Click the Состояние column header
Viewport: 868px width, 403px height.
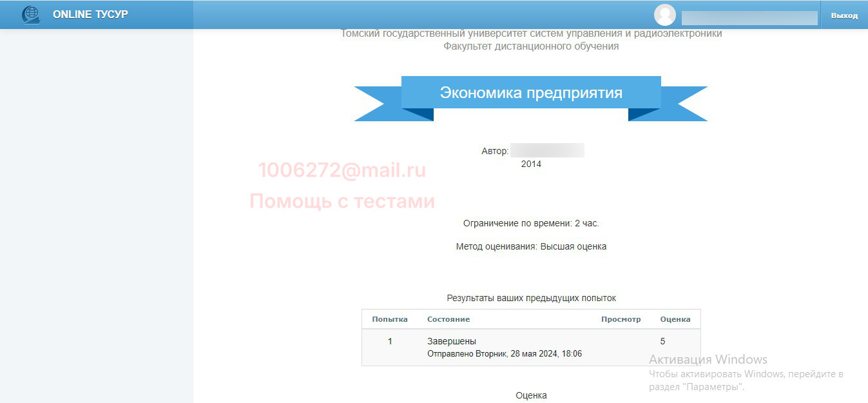click(448, 319)
